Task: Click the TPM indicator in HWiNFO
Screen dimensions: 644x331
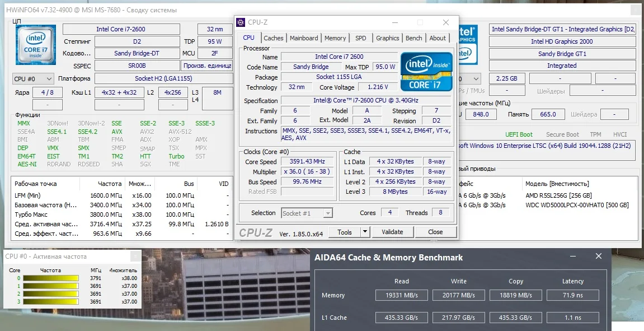Action: coord(595,134)
